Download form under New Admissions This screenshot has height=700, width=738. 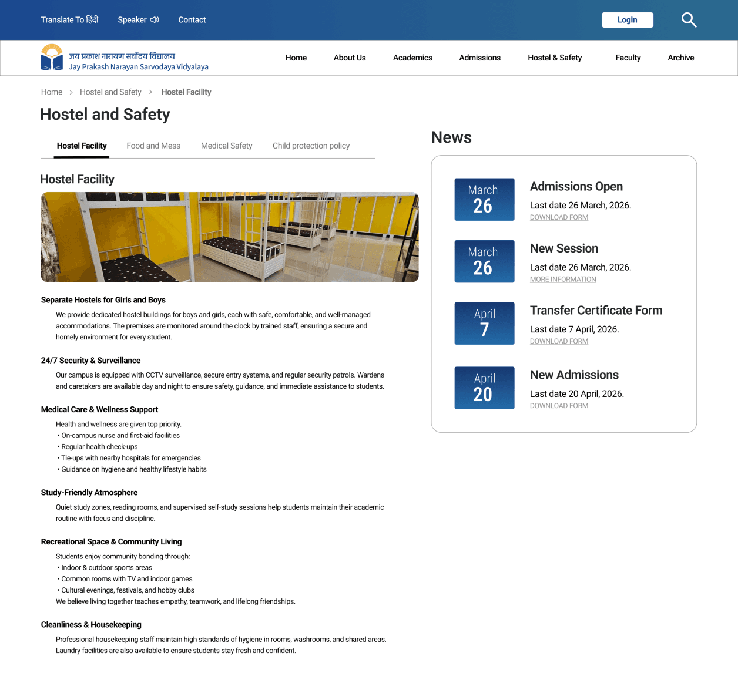[x=559, y=406]
